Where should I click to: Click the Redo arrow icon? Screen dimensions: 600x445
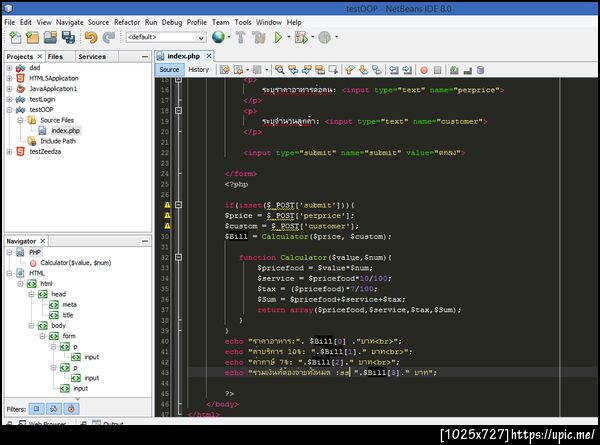109,37
